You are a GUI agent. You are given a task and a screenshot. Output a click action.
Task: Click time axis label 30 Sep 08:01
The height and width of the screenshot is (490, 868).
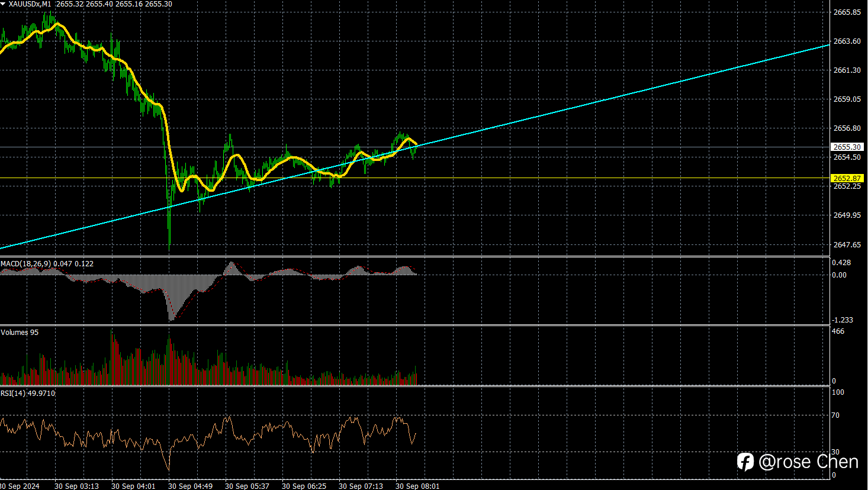[x=417, y=486]
